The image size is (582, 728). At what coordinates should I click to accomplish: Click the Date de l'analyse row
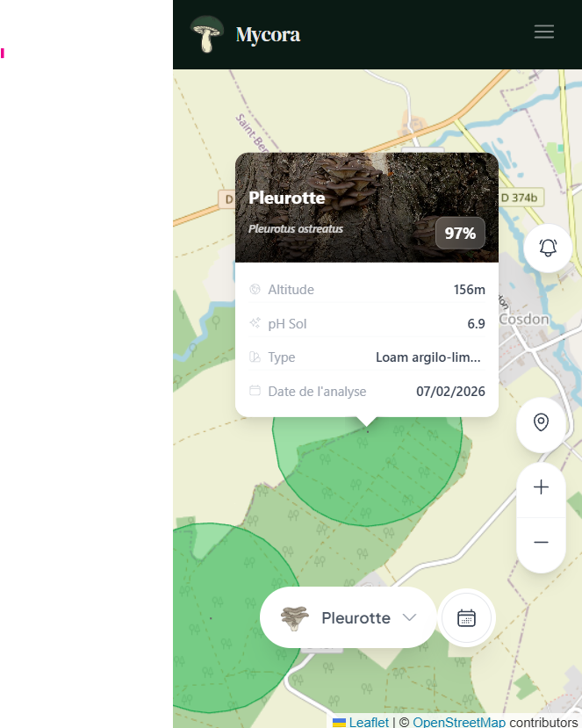point(367,392)
